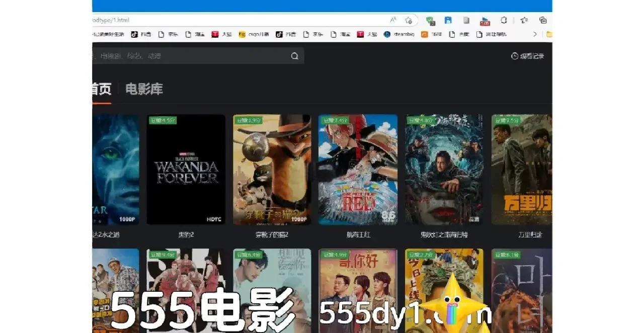Click the blue floppy-disk extension icon

point(448,20)
